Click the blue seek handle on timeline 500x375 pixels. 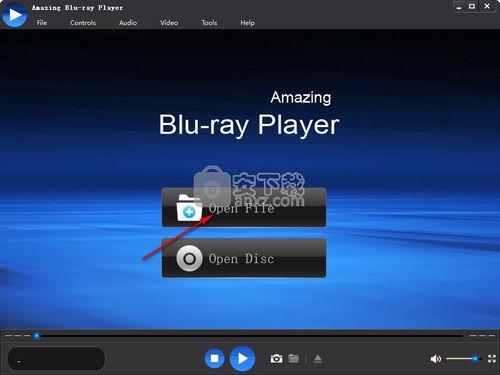pos(37,336)
